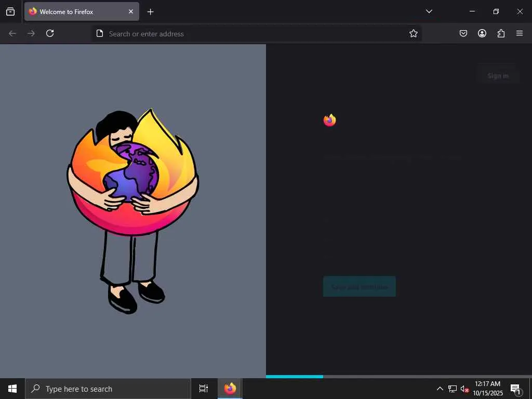Reload the current page
This screenshot has height=399, width=532.
point(50,33)
